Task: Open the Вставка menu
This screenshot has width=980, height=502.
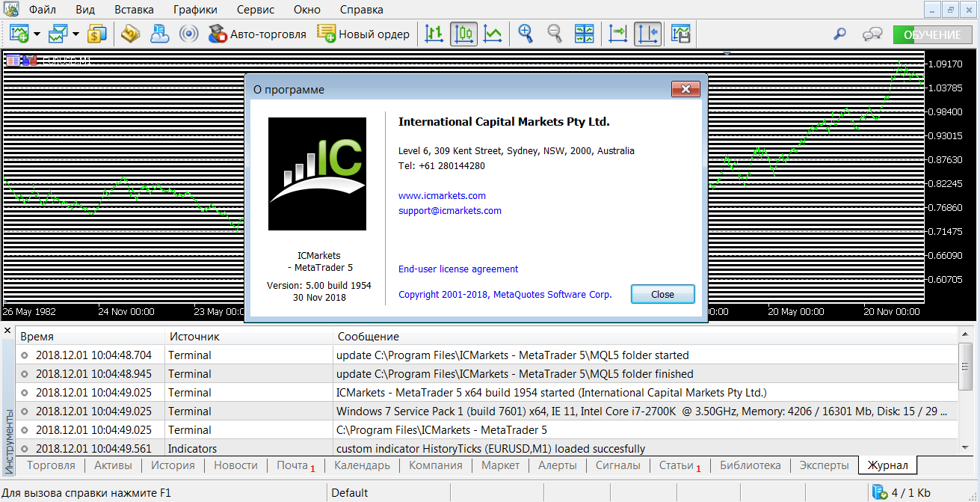Action: coord(135,10)
